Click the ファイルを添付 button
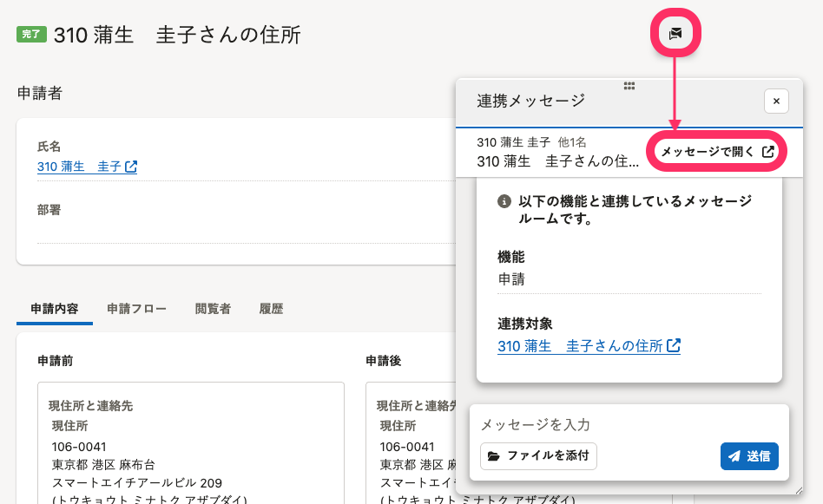 pyautogui.click(x=538, y=455)
